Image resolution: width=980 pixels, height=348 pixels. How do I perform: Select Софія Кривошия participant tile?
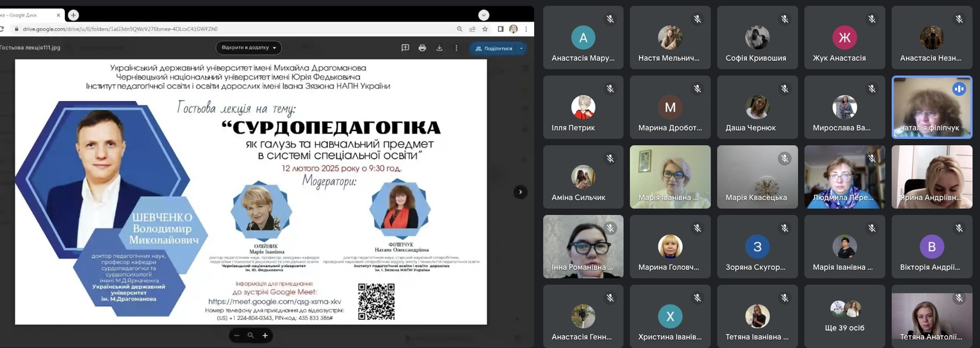tap(757, 38)
